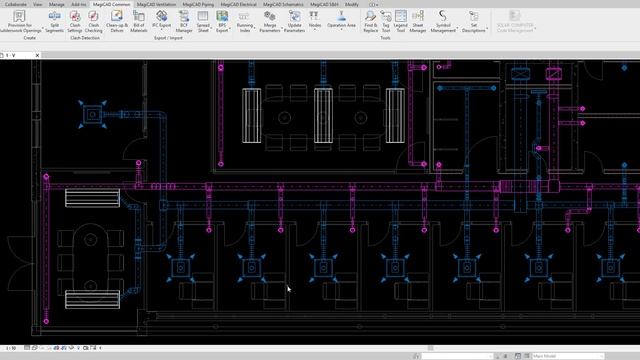Click Update Parameters icon
This screenshot has width=640, height=360.
294,16
